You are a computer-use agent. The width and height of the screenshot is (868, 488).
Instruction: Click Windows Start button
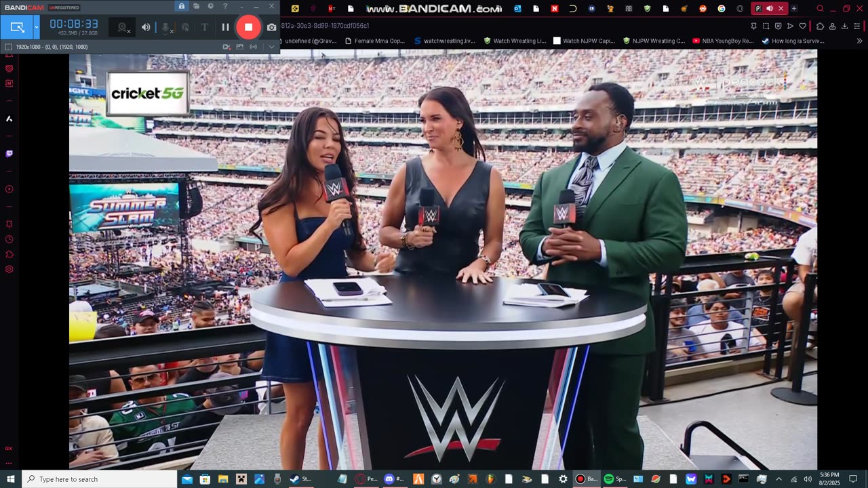(10, 479)
